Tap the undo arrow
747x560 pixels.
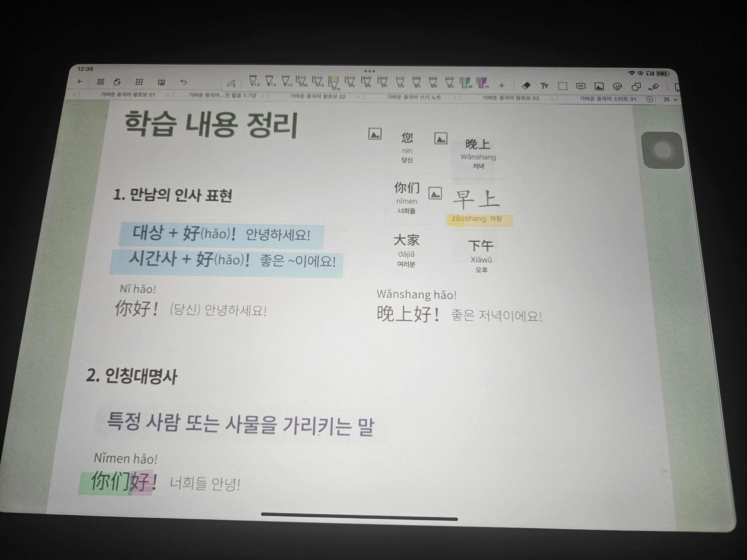click(x=183, y=82)
